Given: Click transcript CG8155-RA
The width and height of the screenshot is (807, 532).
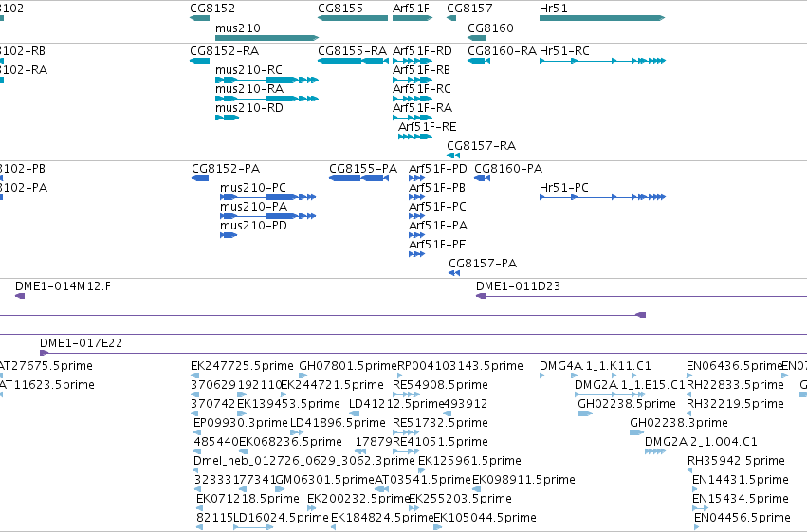Looking at the screenshot, I should point(353,61).
